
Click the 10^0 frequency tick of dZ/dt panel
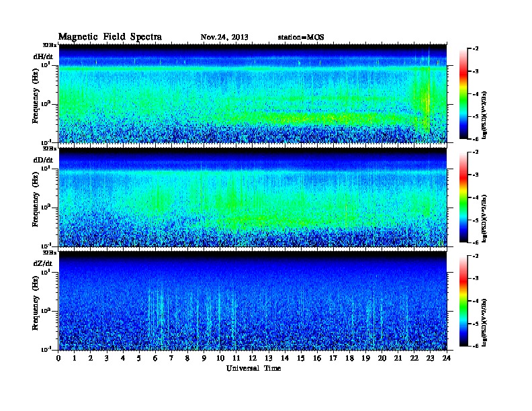pyautogui.click(x=46, y=310)
